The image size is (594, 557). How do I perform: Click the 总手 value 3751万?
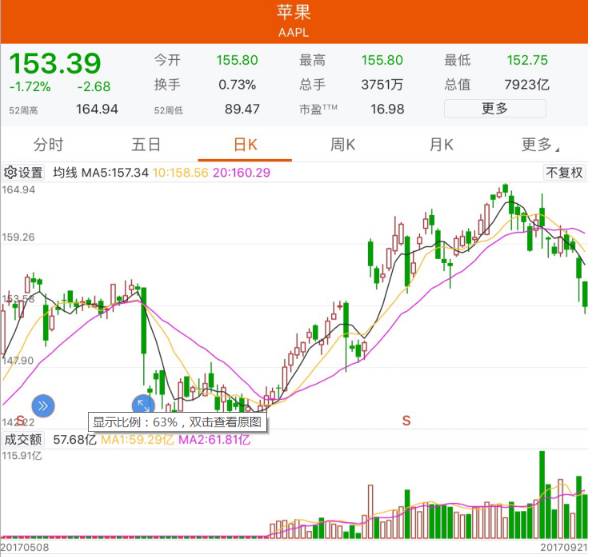click(x=382, y=84)
